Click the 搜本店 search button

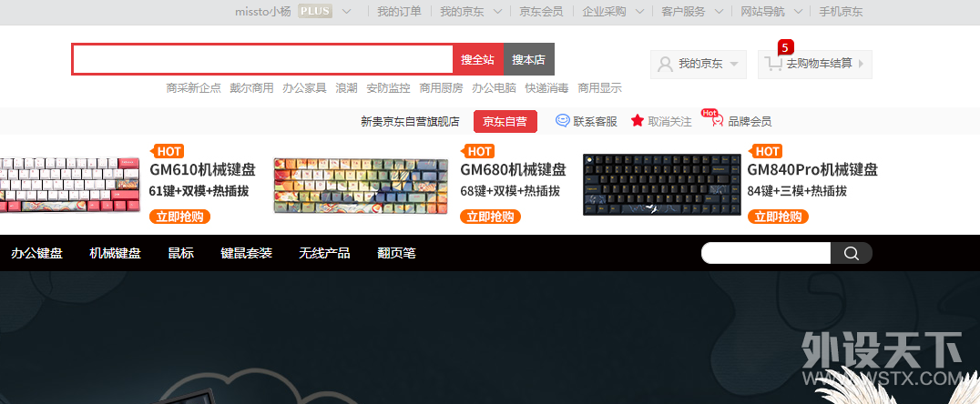coord(528,59)
